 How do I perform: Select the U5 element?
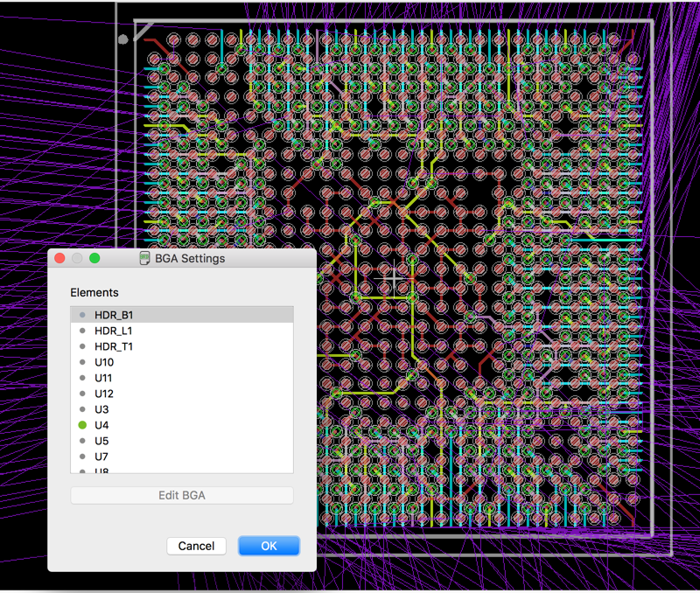click(101, 441)
